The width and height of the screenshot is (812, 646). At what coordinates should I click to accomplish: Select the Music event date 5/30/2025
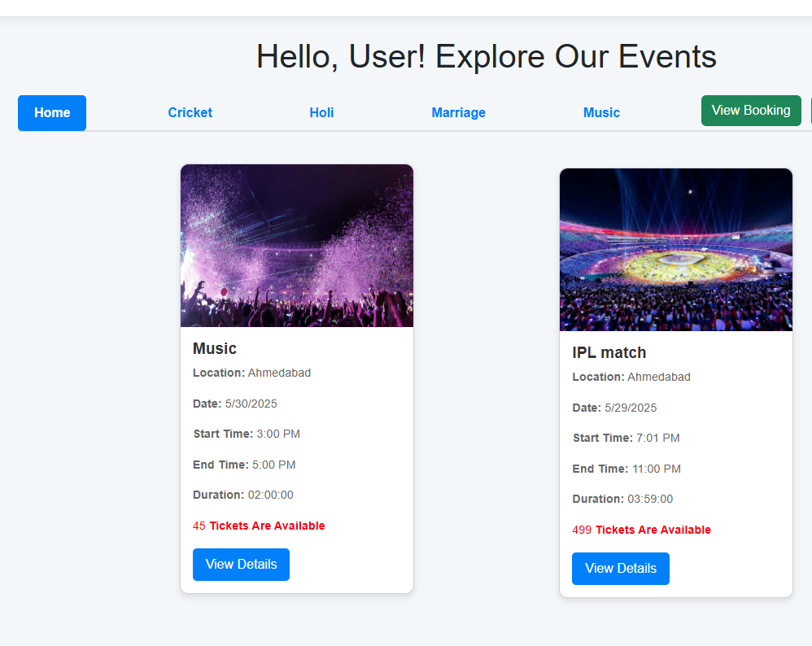(251, 404)
